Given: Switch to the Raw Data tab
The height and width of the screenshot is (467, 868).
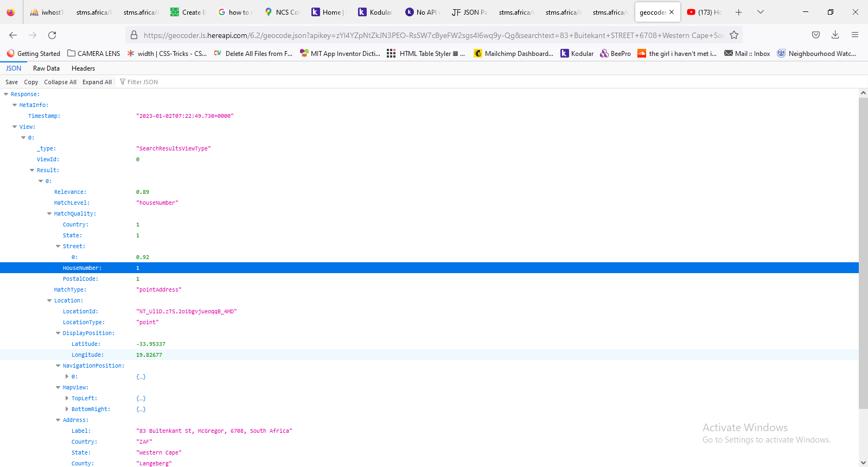Looking at the screenshot, I should (x=46, y=68).
